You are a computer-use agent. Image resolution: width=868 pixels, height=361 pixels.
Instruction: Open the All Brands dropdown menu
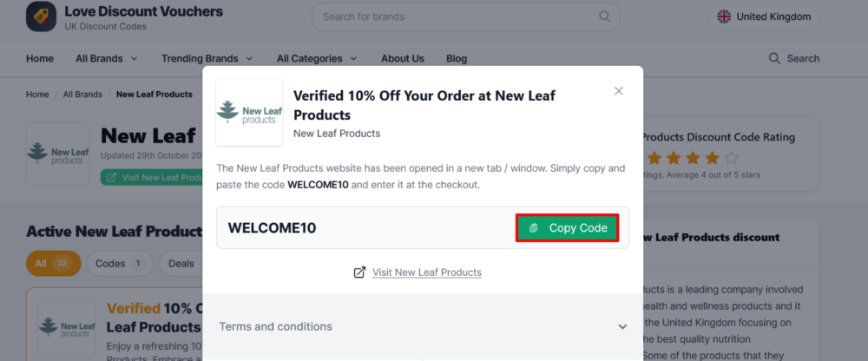tap(106, 58)
